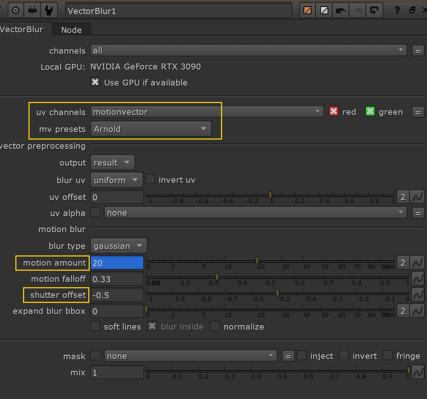Viewport: 427px width, 399px height.
Task: Switch to the Node tab
Action: [71, 30]
